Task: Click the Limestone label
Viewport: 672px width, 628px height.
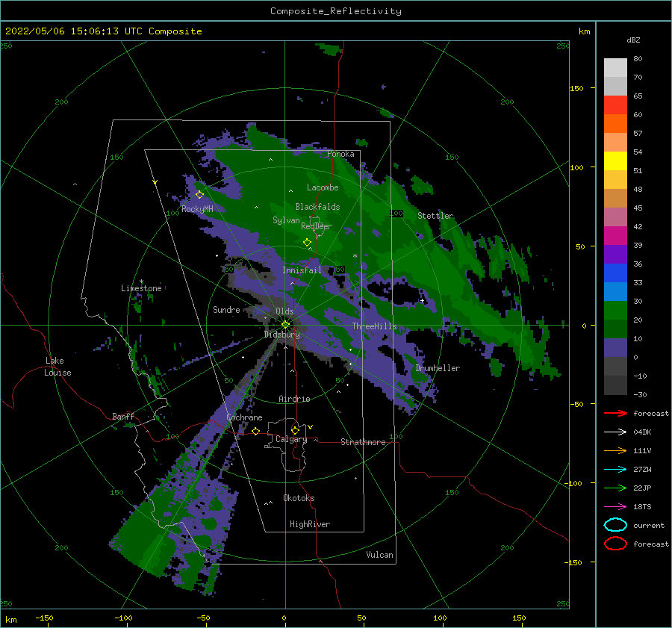Action: [141, 288]
